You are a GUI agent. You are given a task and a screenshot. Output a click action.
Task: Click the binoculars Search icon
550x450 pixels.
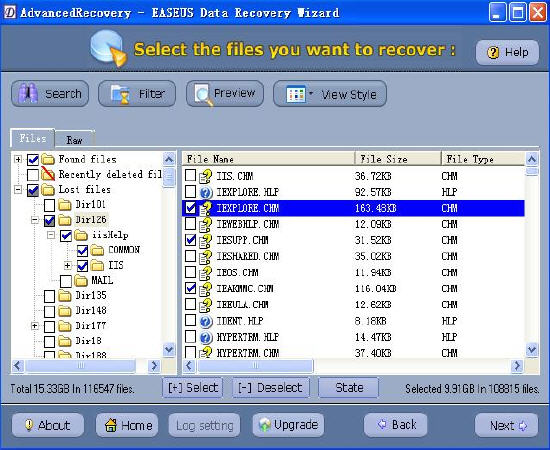[x=27, y=93]
